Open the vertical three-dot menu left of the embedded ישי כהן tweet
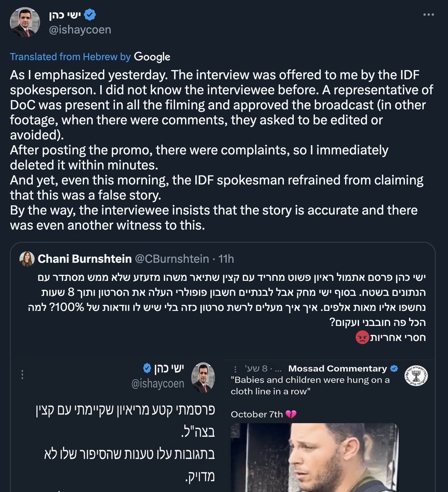448x492 pixels. point(23,374)
